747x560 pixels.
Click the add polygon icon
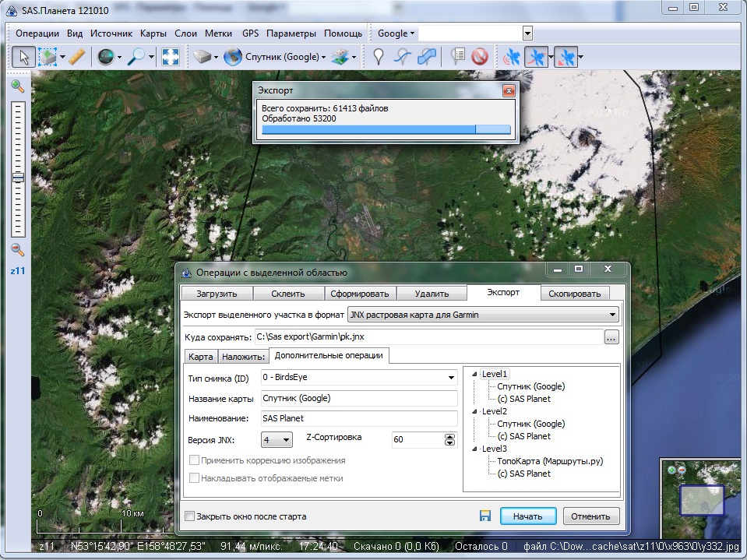(x=427, y=57)
